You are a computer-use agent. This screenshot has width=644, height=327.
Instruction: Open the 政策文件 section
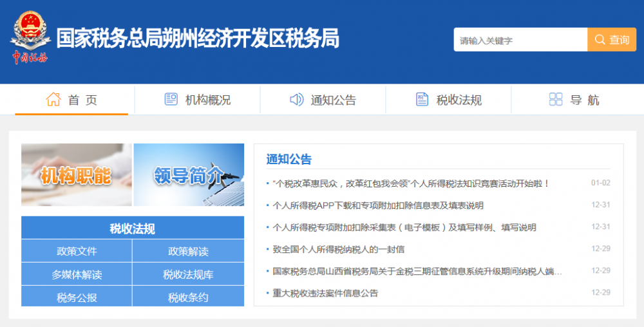[x=77, y=251]
